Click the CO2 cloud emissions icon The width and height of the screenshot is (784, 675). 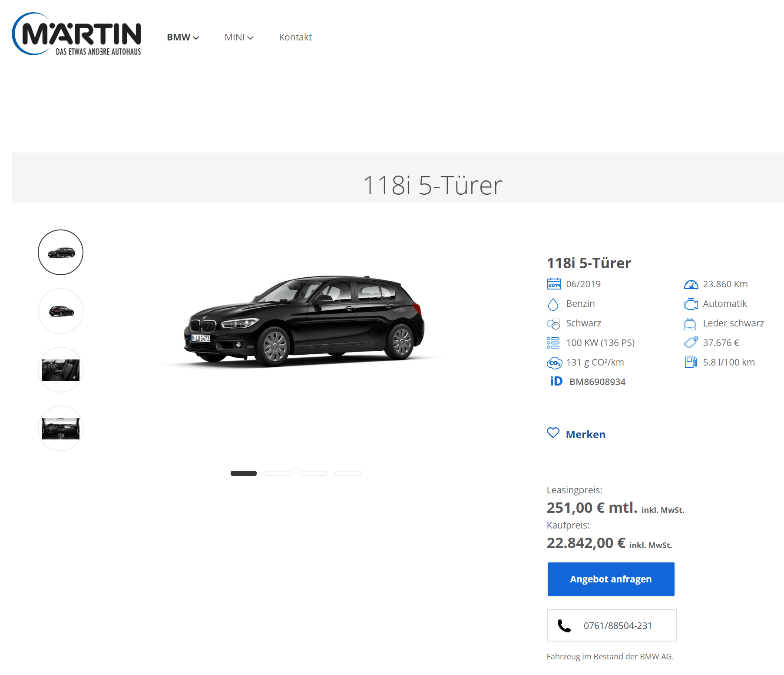click(554, 362)
